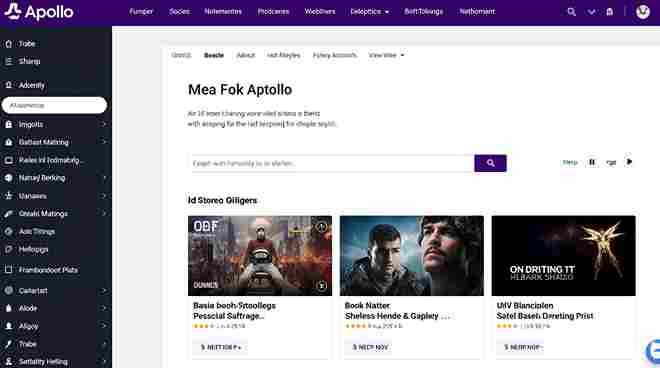Image resolution: width=660 pixels, height=368 pixels.
Task: Click the Oteald Matrngs icon
Action: pos(8,214)
